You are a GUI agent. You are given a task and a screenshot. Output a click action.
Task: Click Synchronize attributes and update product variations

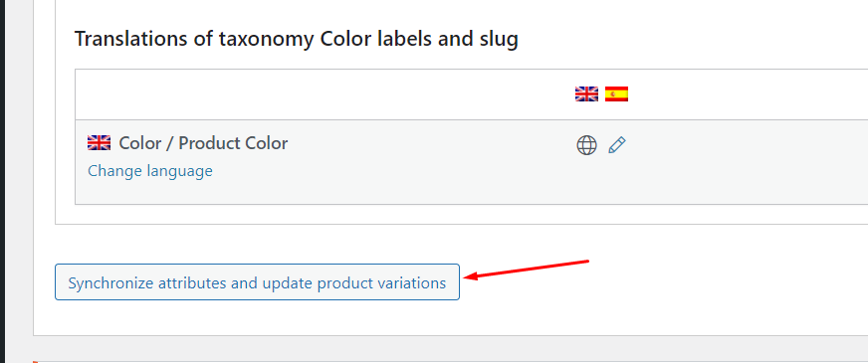(257, 282)
